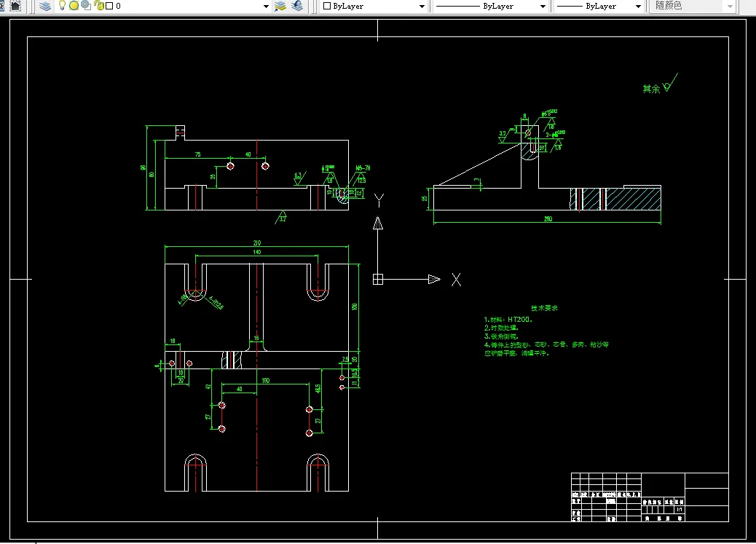Toggle freeze sun icon for layer 0

coord(74,6)
